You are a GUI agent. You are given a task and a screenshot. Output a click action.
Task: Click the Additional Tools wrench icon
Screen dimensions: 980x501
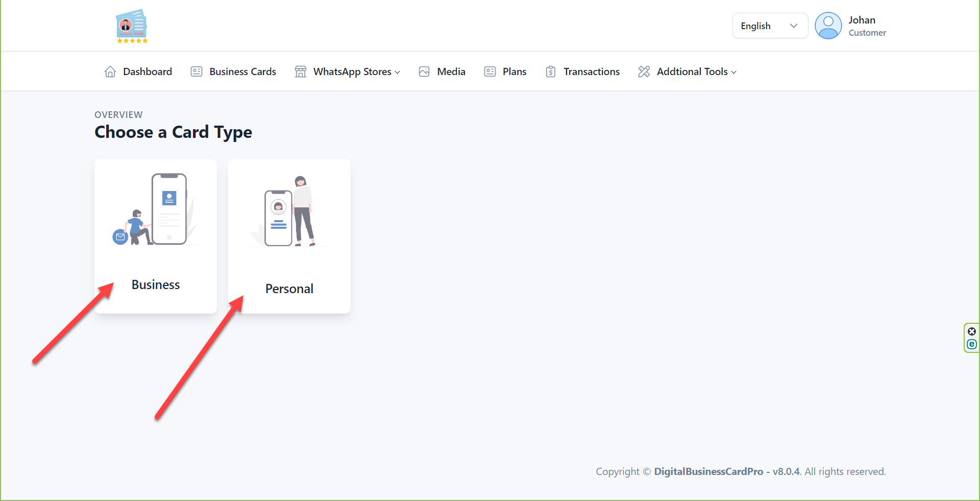644,71
